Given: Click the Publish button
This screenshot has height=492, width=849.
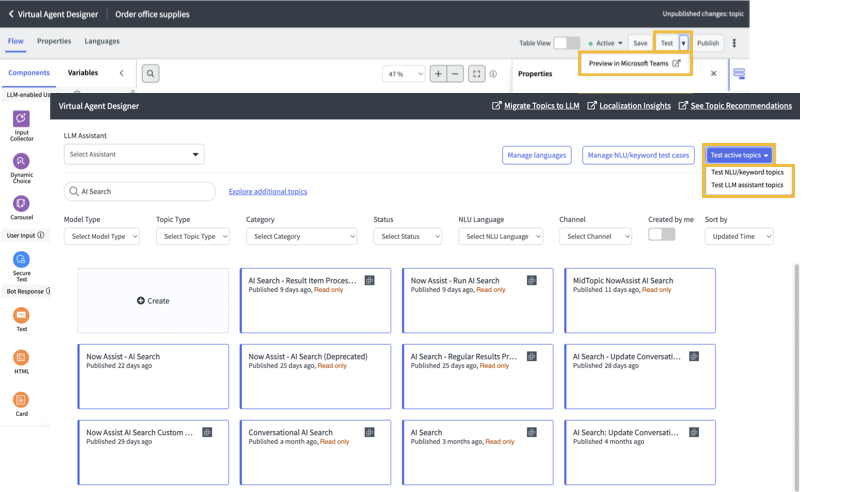Looking at the screenshot, I should point(708,43).
